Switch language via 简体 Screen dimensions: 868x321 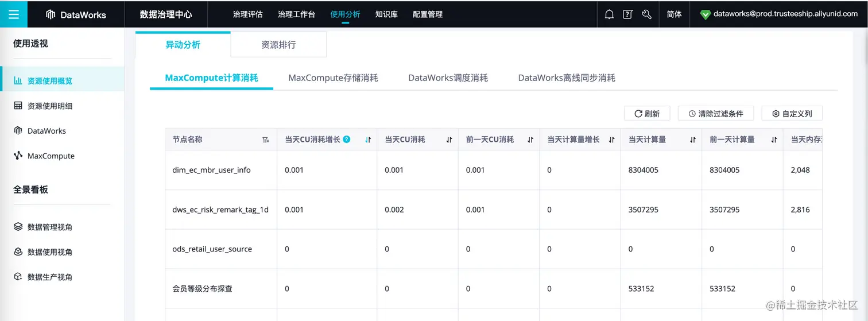(675, 14)
